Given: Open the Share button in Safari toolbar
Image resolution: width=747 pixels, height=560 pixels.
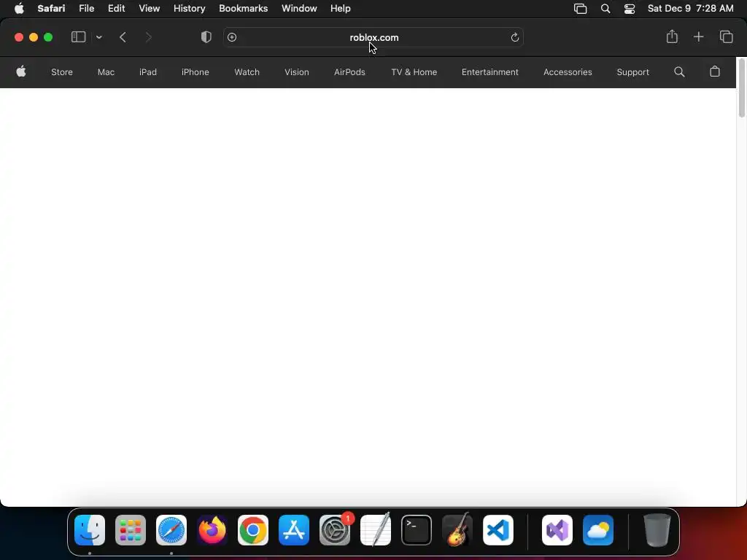Looking at the screenshot, I should point(672,36).
